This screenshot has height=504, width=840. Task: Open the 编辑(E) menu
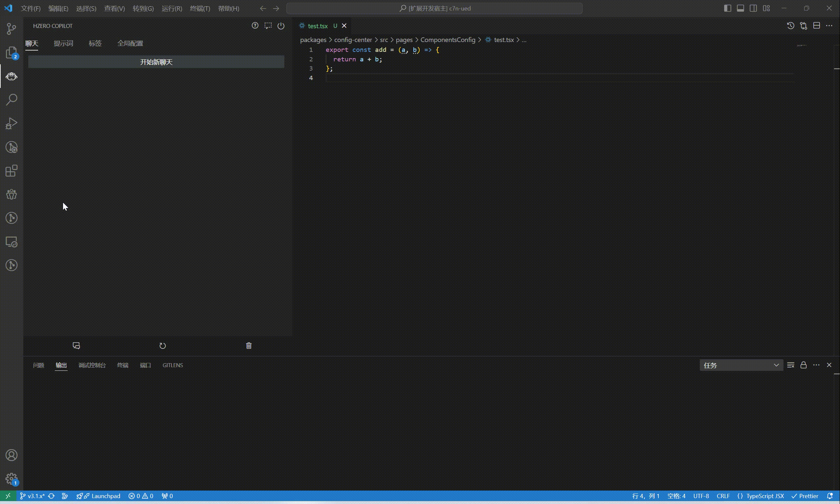pos(58,9)
